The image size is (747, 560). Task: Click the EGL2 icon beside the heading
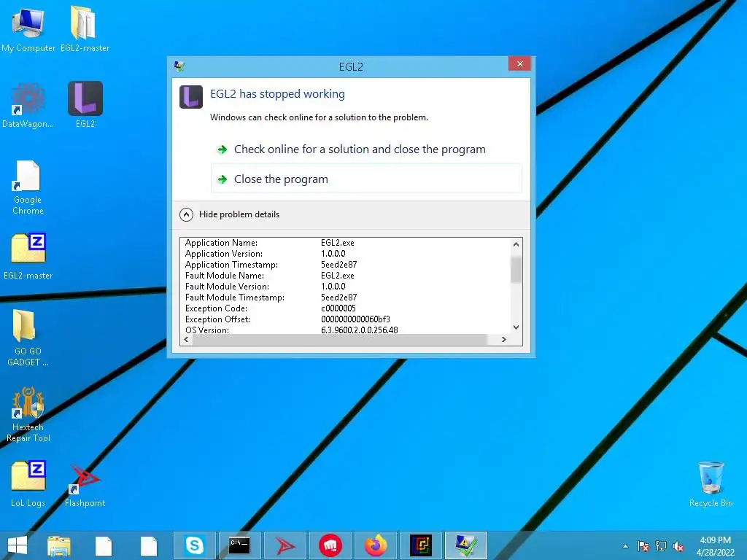pos(191,97)
